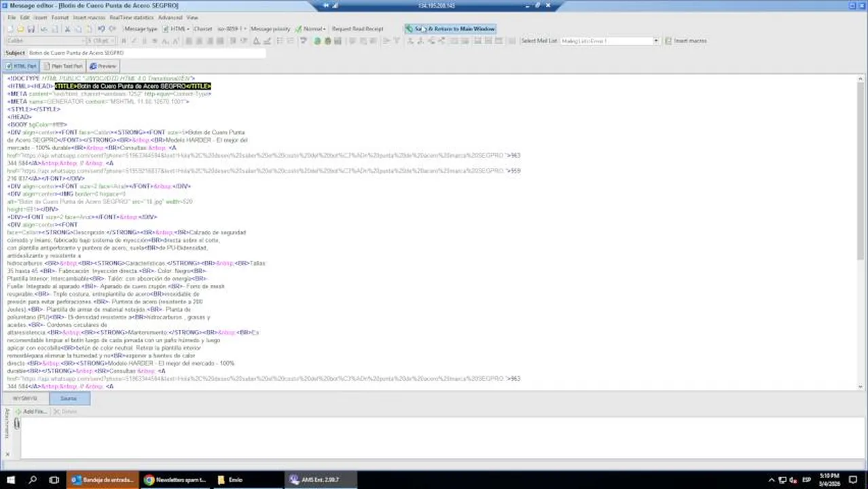The height and width of the screenshot is (489, 868).
Task: Click the vertical scrollbar of source editor
Action: [x=861, y=231]
